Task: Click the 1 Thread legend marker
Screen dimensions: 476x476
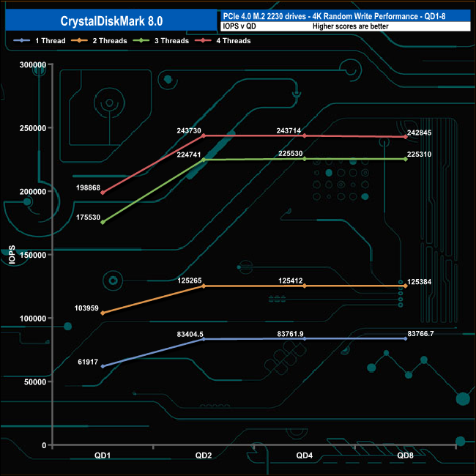Action: (x=21, y=40)
